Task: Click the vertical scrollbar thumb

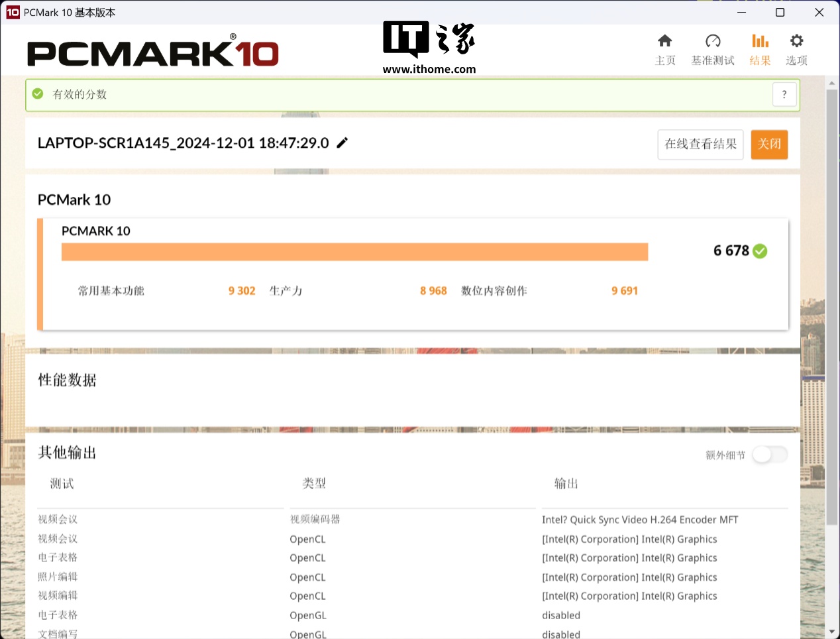Action: 832,307
